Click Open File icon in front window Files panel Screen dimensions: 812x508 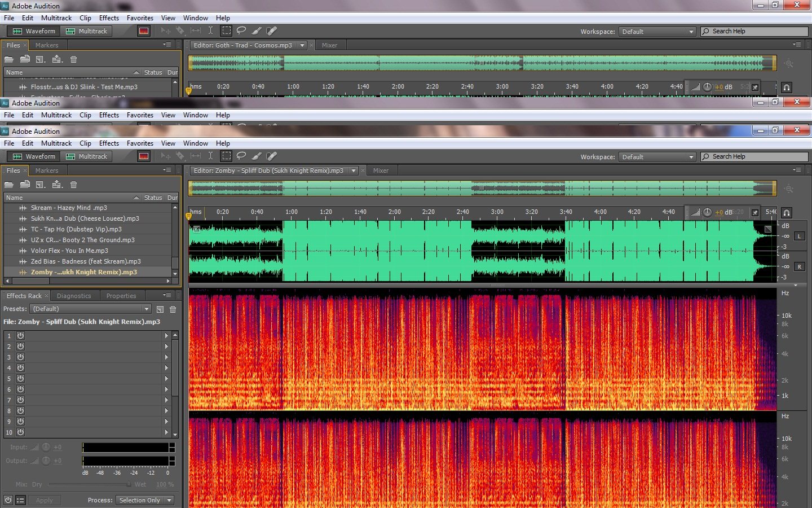click(9, 185)
